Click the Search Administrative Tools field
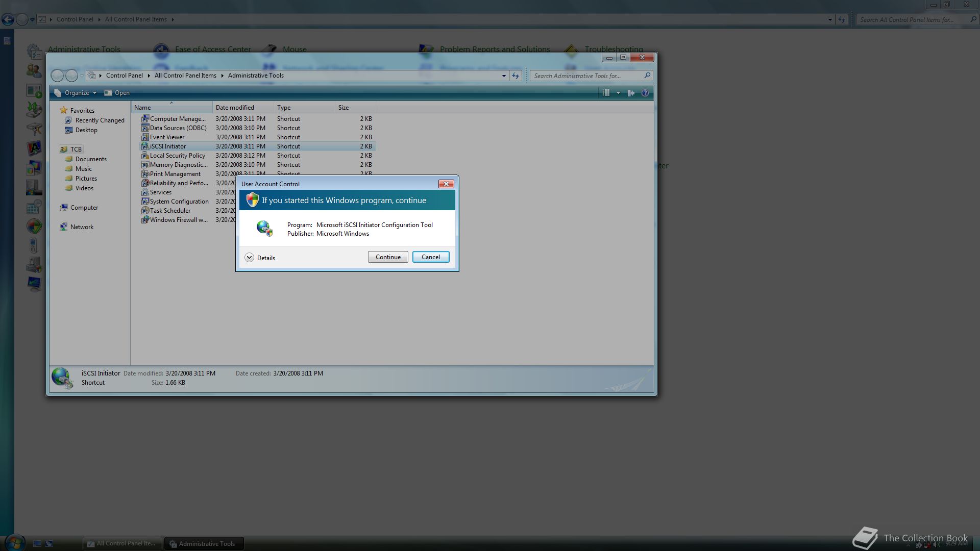This screenshot has height=551, width=980. [x=587, y=76]
